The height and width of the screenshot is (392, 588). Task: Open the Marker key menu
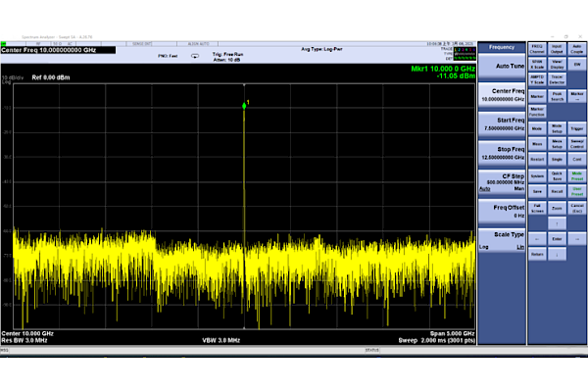[537, 96]
